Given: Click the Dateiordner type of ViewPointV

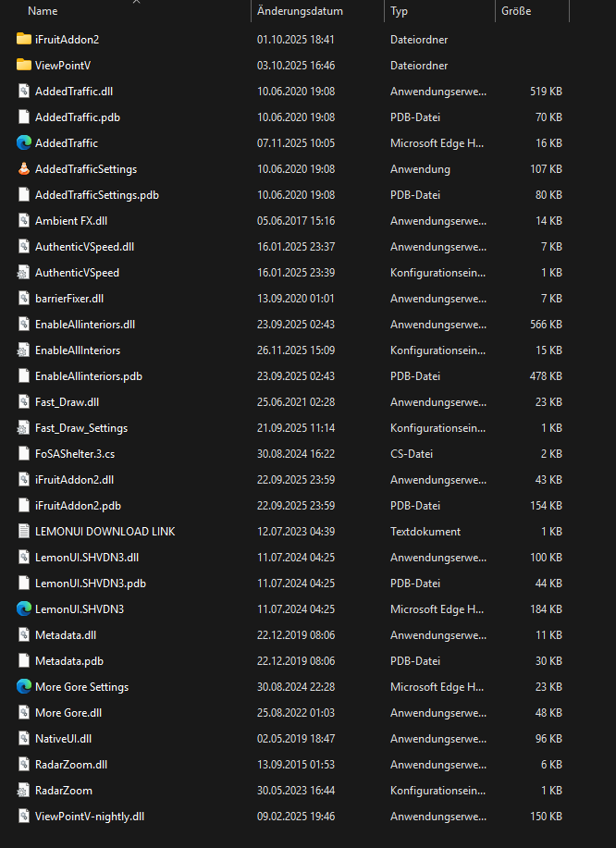Looking at the screenshot, I should click(419, 65).
